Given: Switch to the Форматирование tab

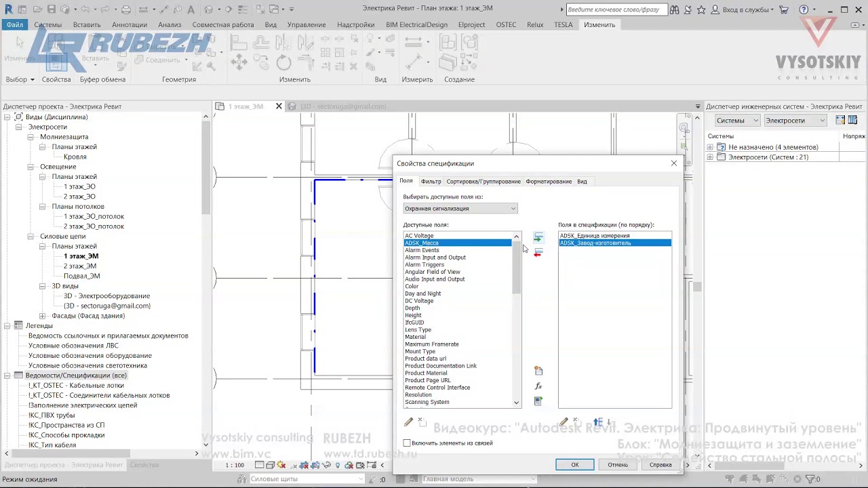Looking at the screenshot, I should [x=549, y=182].
